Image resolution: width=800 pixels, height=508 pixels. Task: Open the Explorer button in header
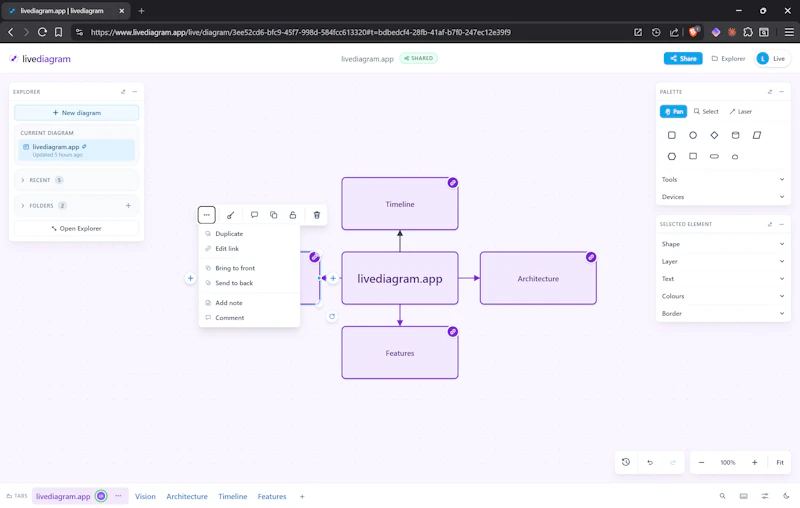click(729, 59)
